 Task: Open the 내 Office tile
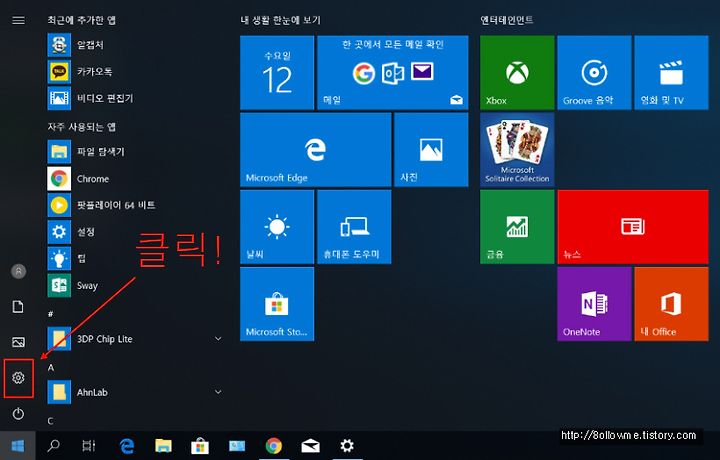[671, 304]
